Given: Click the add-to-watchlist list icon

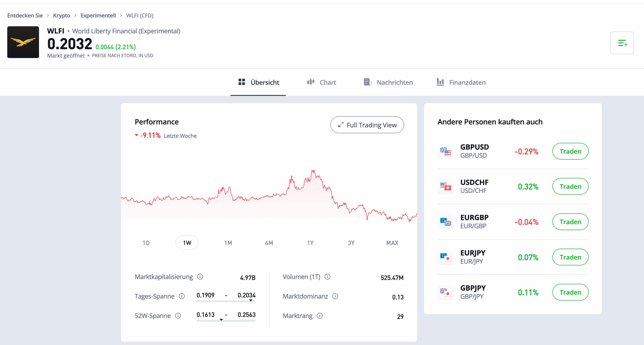Looking at the screenshot, I should coord(622,43).
